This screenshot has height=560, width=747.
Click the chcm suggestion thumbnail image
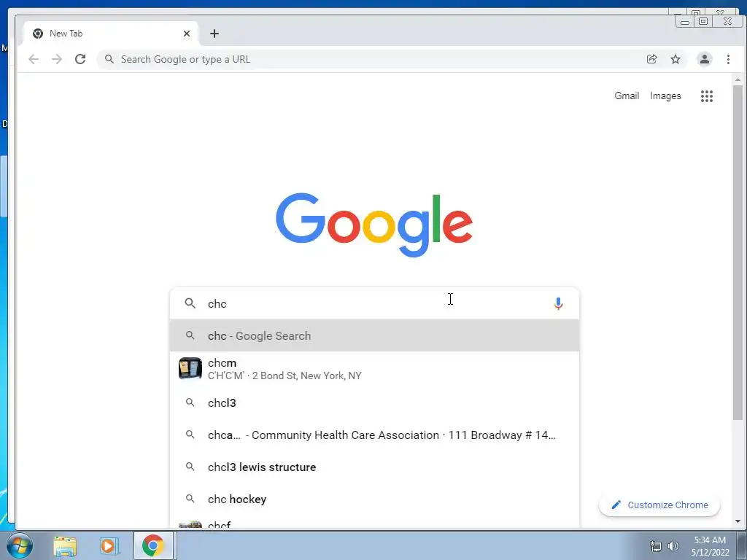[190, 368]
